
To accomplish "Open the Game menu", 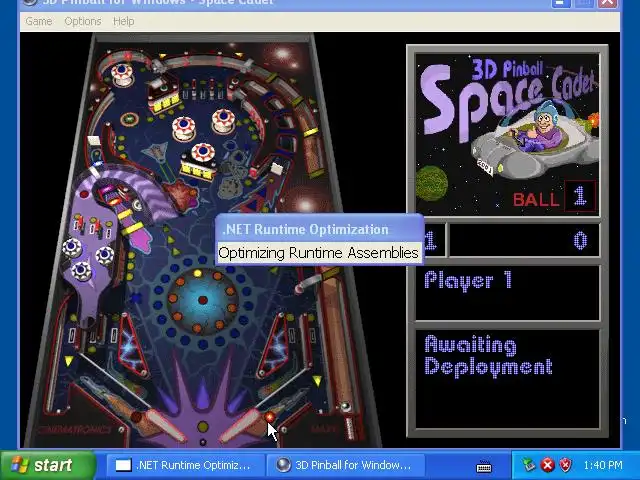I will [x=39, y=21].
